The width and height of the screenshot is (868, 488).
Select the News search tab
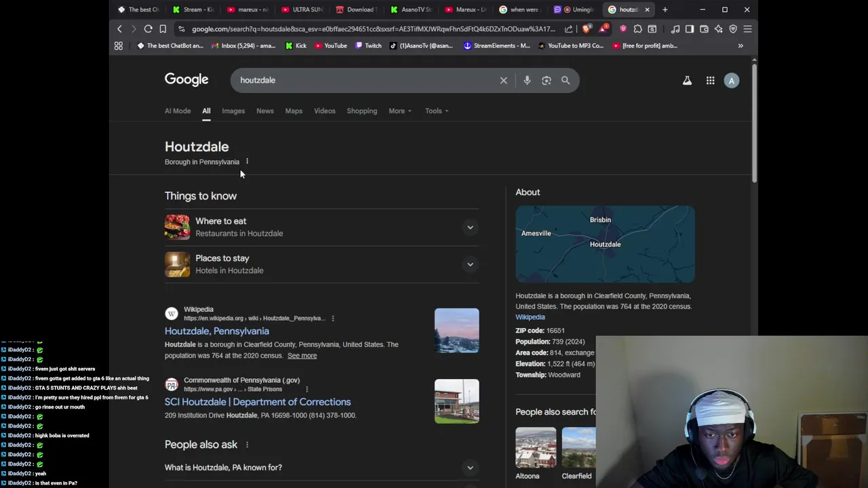265,111
